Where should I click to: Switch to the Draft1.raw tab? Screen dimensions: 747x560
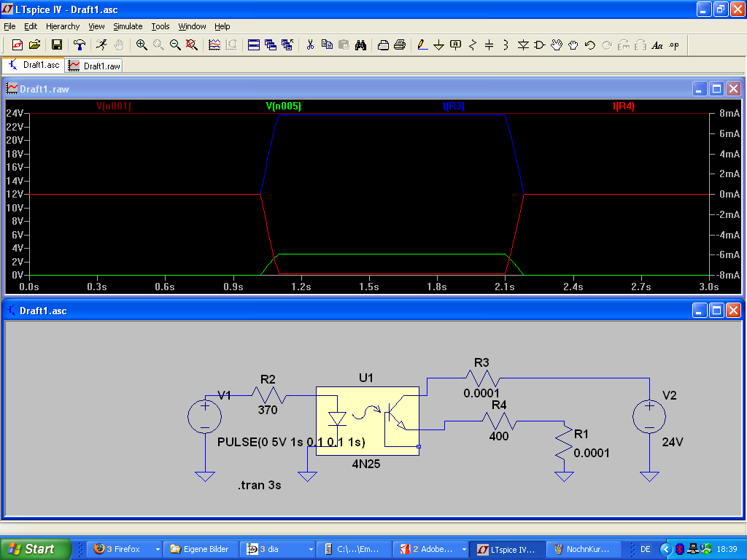[94, 66]
